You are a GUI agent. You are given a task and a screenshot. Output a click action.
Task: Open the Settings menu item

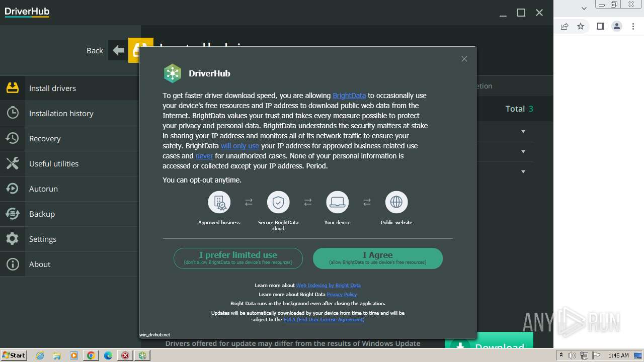(69, 239)
